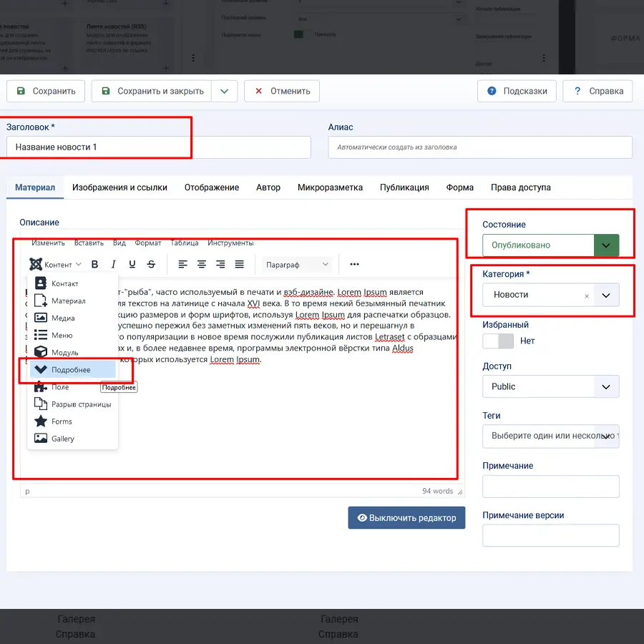Switch to Изображения и ссылки tab
Screen dimensions: 644x644
coord(119,187)
